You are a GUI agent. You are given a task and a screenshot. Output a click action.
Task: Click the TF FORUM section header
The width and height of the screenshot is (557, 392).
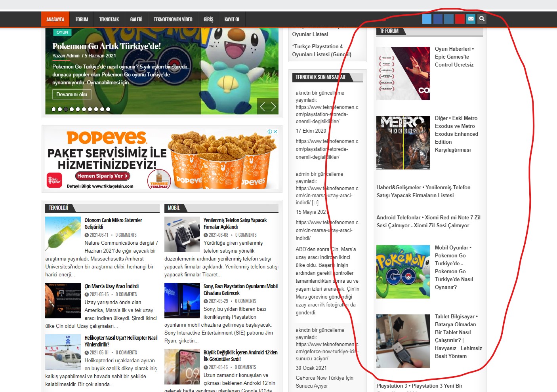point(389,31)
